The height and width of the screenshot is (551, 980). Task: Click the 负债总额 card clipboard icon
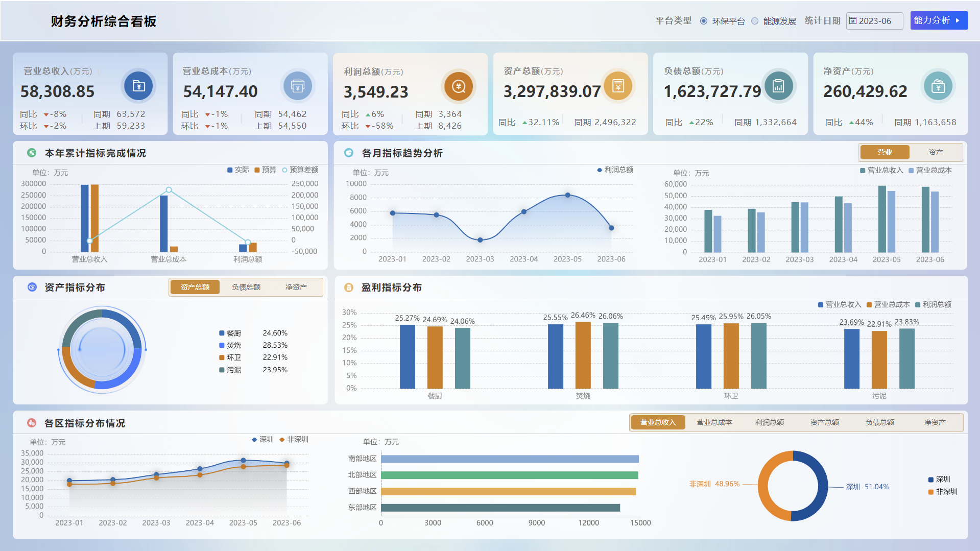tap(778, 86)
